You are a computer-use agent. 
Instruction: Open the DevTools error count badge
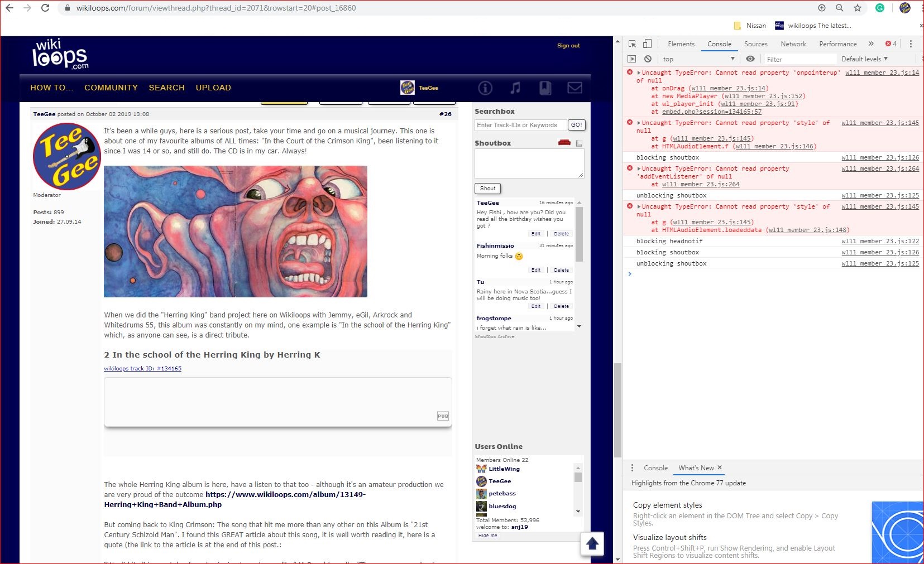click(x=891, y=44)
